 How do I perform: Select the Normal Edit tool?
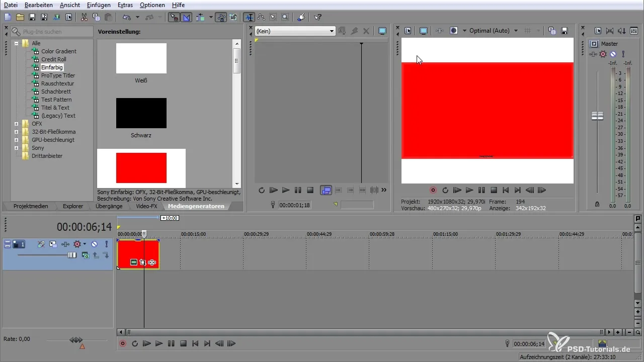[x=249, y=17]
